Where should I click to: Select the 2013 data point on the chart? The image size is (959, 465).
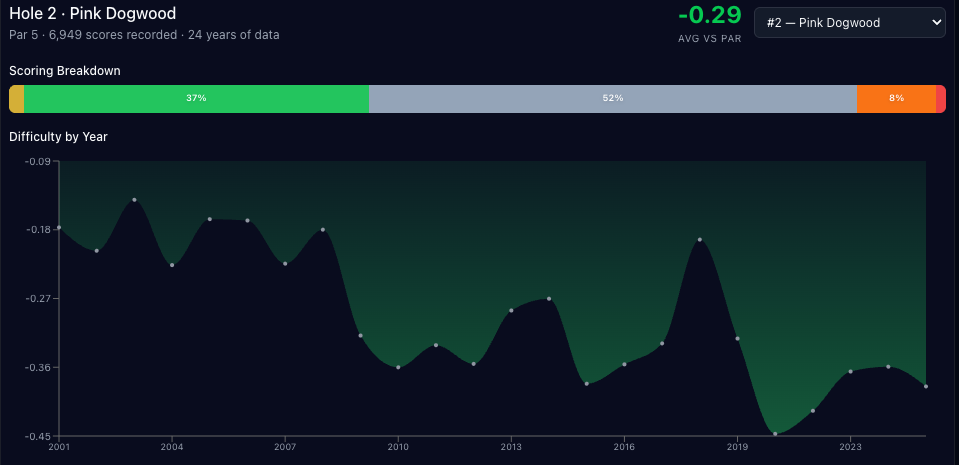pos(511,310)
